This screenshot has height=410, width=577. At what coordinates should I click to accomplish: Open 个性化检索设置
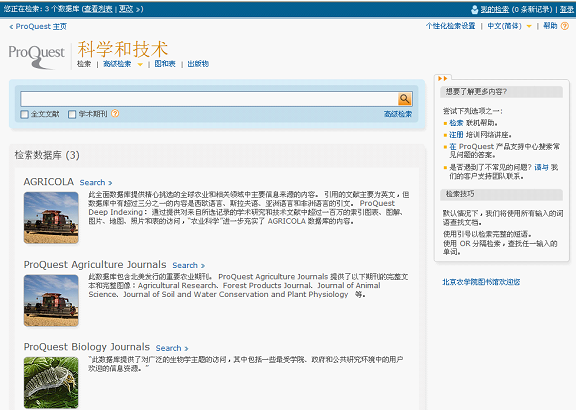point(450,26)
